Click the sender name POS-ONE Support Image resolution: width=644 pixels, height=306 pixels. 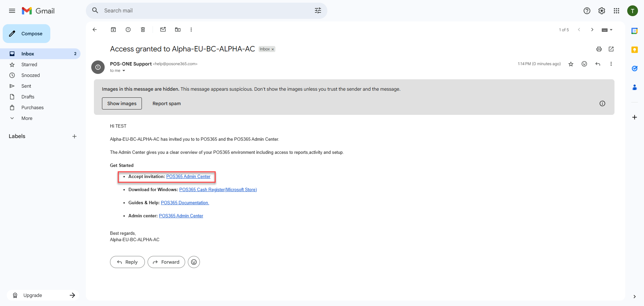[131, 64]
